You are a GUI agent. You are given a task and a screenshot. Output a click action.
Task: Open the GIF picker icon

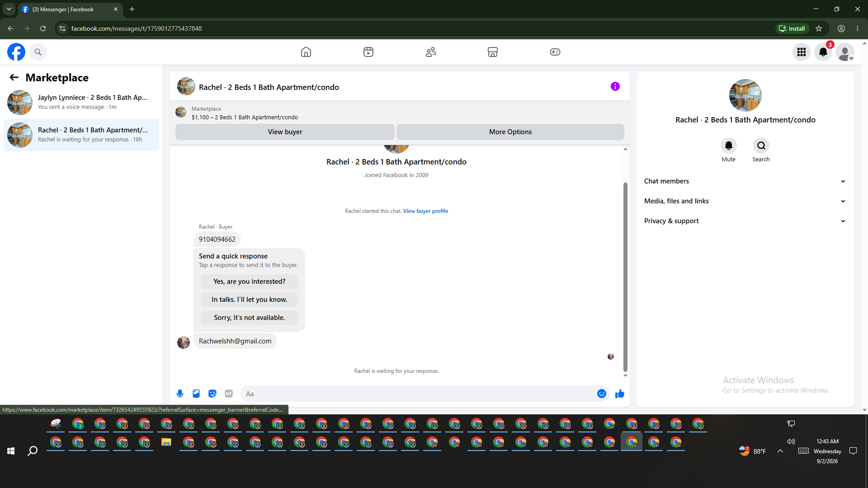[x=229, y=394]
